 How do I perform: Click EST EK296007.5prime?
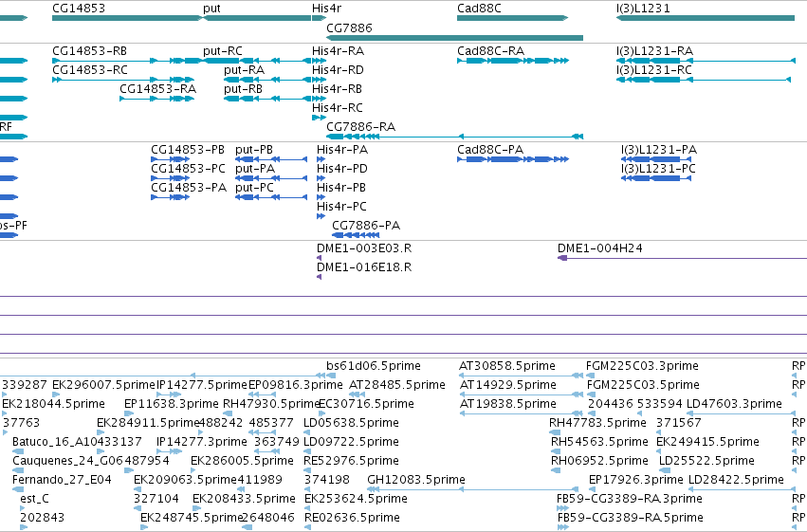[55, 394]
